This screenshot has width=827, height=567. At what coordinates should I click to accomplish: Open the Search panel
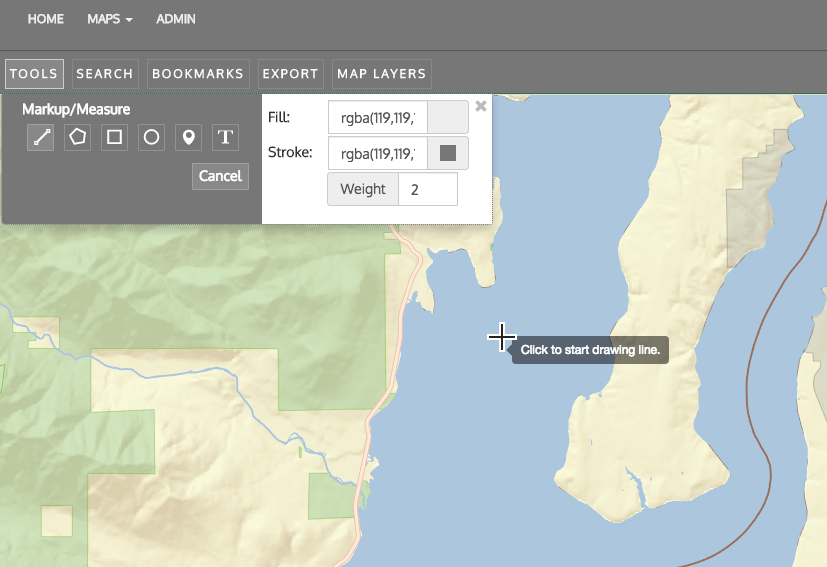105,74
